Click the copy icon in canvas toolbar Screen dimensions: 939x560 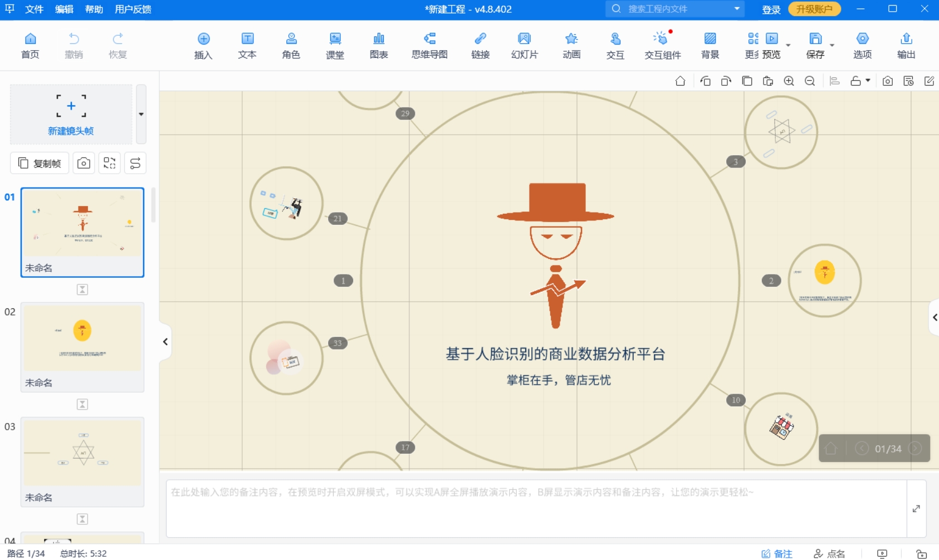pyautogui.click(x=747, y=81)
